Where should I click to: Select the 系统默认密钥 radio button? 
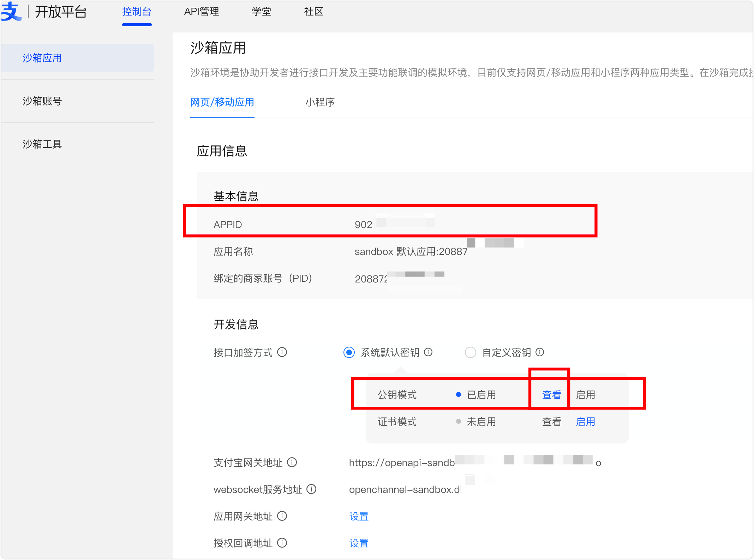(x=349, y=352)
